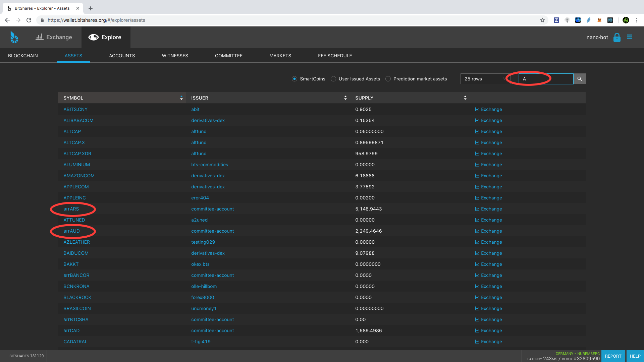
Task: Open issuer uncmoney1 link
Action: [204, 309]
